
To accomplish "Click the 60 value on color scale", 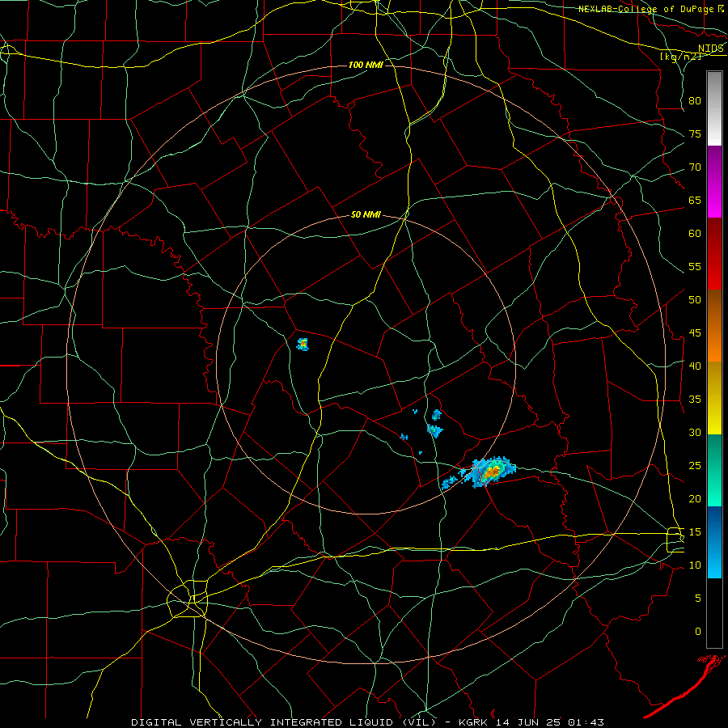I will click(x=695, y=234).
